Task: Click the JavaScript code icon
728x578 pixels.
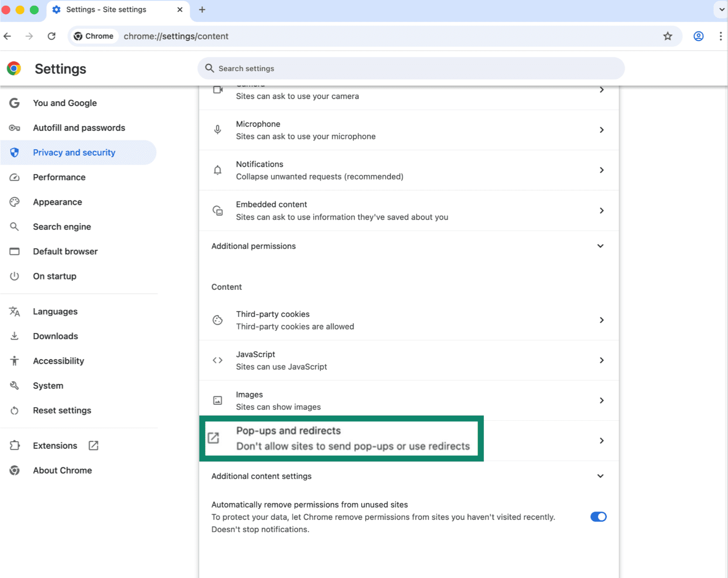Action: [x=218, y=360]
